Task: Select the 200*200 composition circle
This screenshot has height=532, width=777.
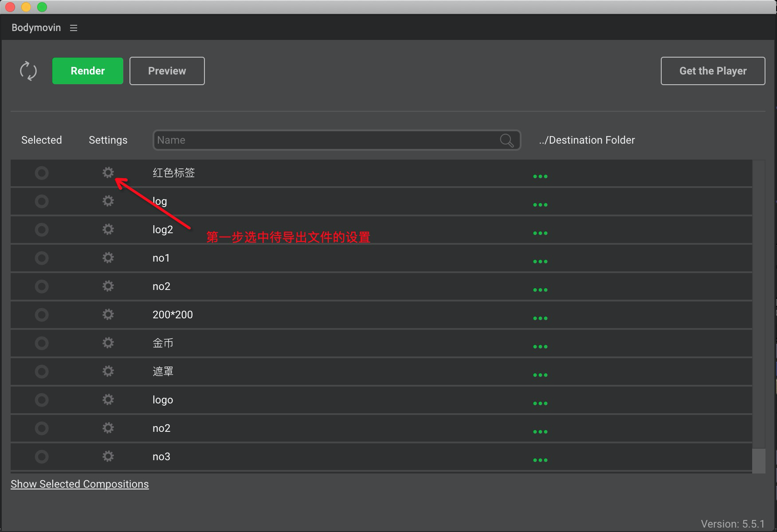Action: tap(42, 315)
